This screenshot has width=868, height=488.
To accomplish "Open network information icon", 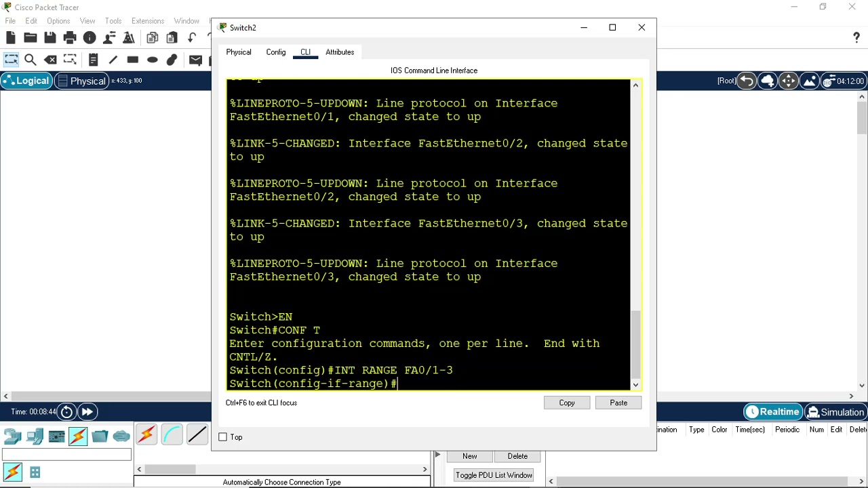I will [x=90, y=38].
